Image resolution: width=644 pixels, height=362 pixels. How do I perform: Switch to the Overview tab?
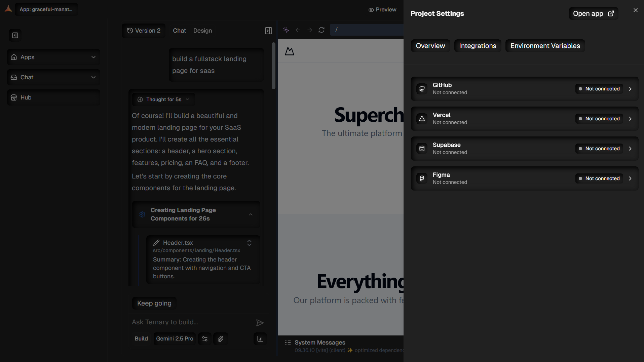430,46
